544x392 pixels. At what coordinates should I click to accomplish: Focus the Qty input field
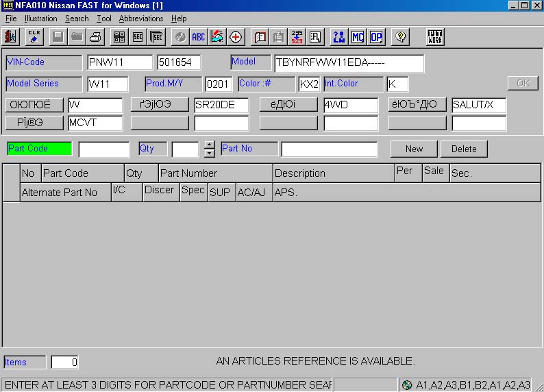[x=185, y=149]
